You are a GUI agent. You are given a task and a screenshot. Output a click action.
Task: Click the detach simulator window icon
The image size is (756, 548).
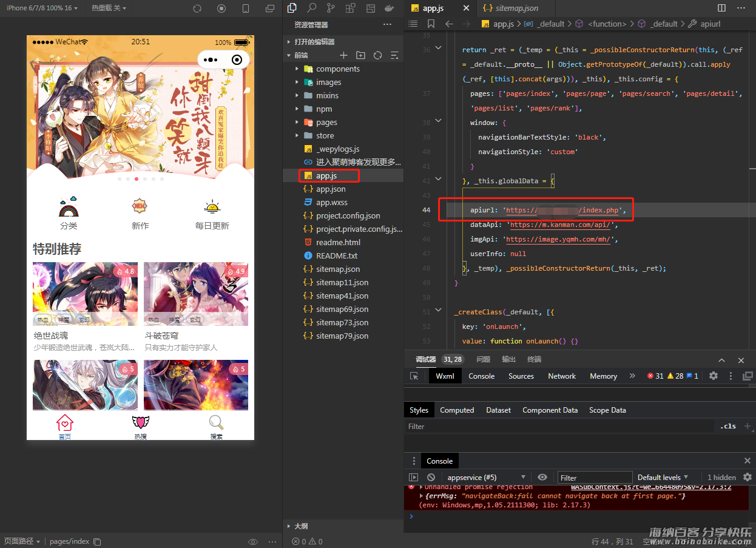point(270,8)
